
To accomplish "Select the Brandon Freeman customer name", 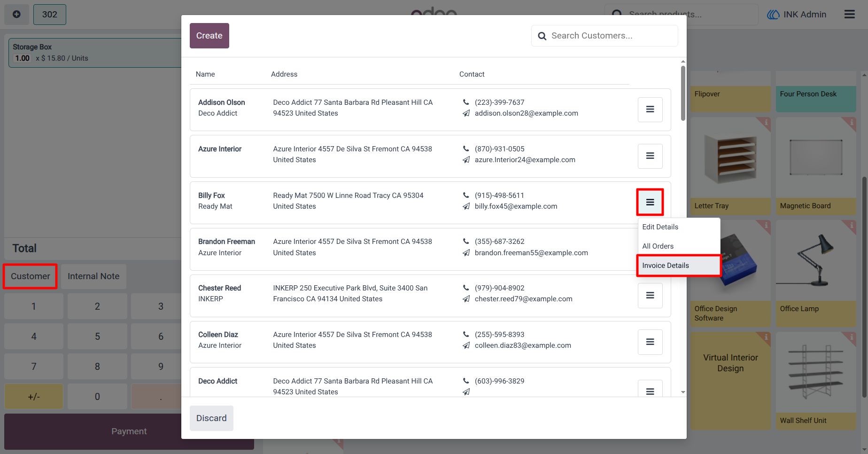I will [x=226, y=242].
